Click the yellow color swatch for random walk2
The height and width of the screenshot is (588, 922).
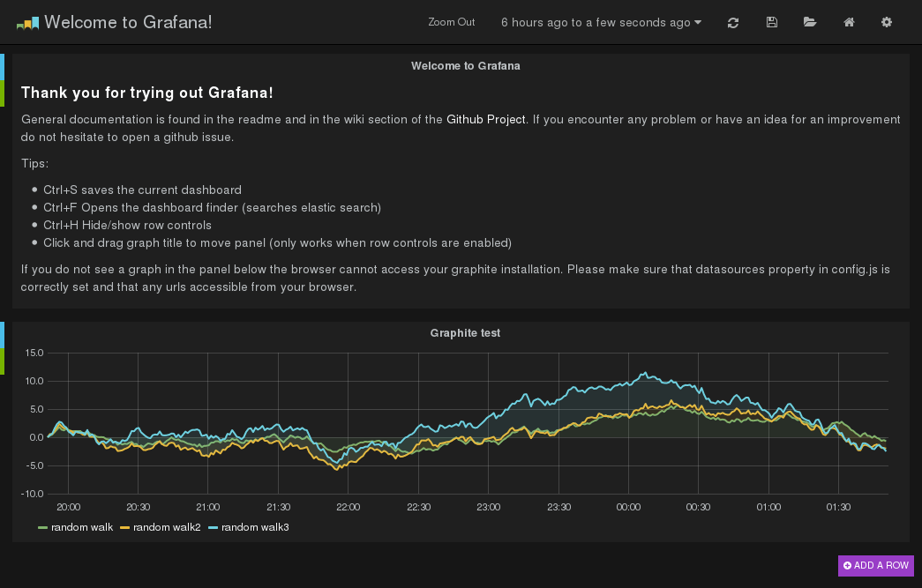(x=124, y=527)
